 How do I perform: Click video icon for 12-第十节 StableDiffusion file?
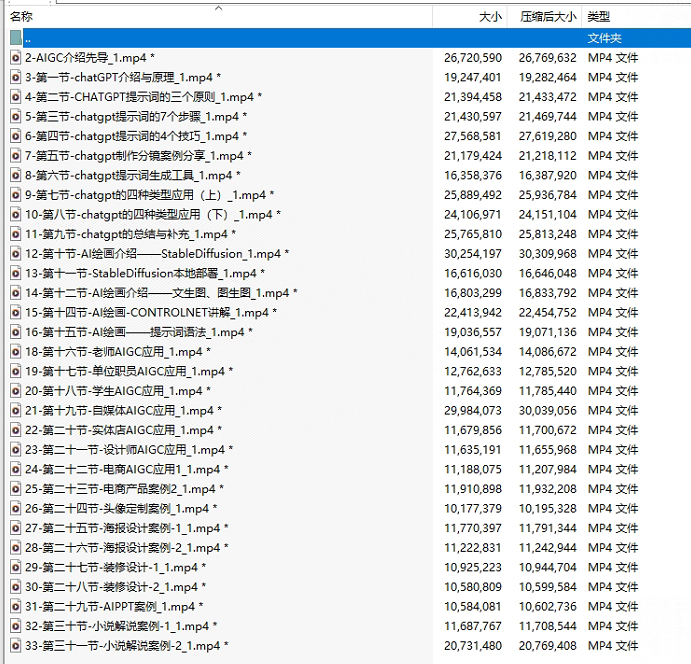15,253
